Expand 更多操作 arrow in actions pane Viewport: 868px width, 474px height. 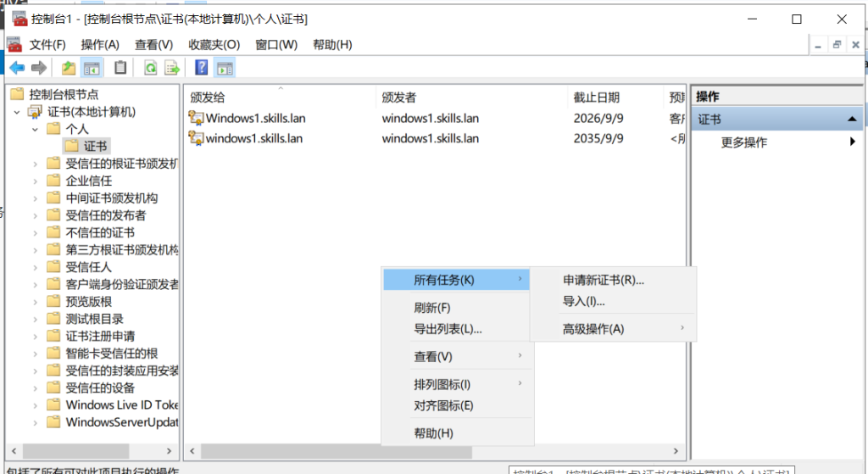[852, 142]
